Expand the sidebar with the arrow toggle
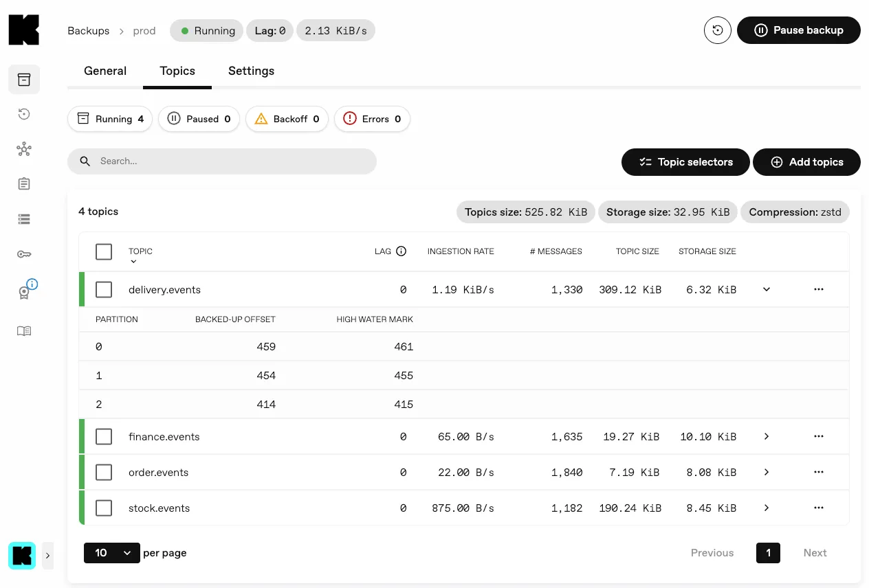 (47, 556)
